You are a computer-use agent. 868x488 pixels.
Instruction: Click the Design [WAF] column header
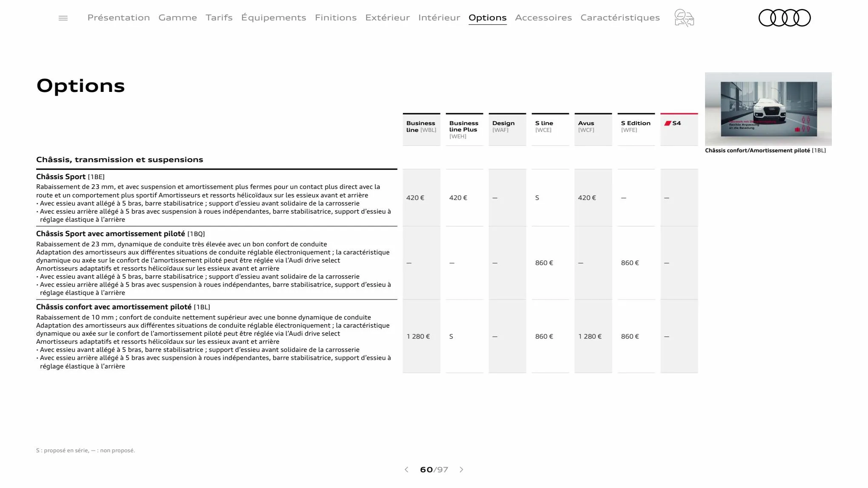[x=507, y=129]
